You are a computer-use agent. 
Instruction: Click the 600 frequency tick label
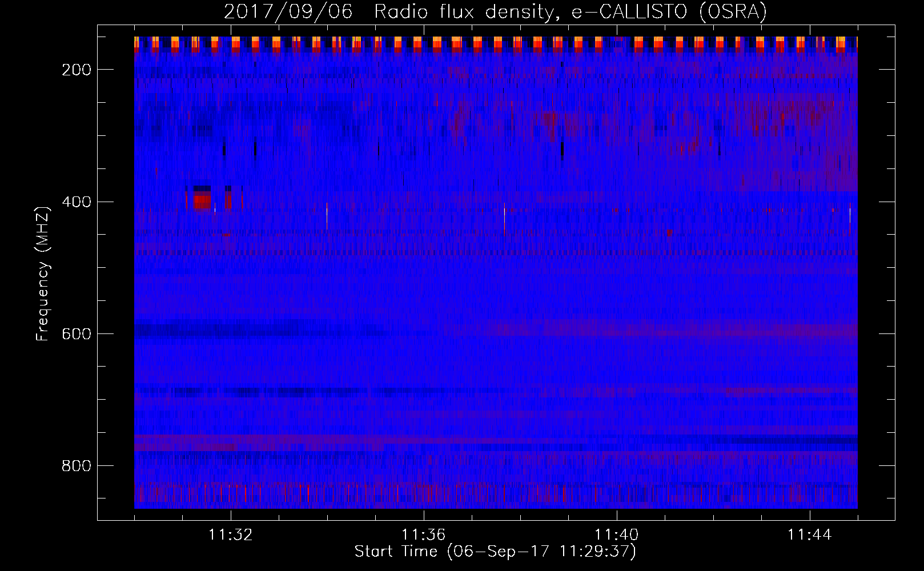[77, 334]
